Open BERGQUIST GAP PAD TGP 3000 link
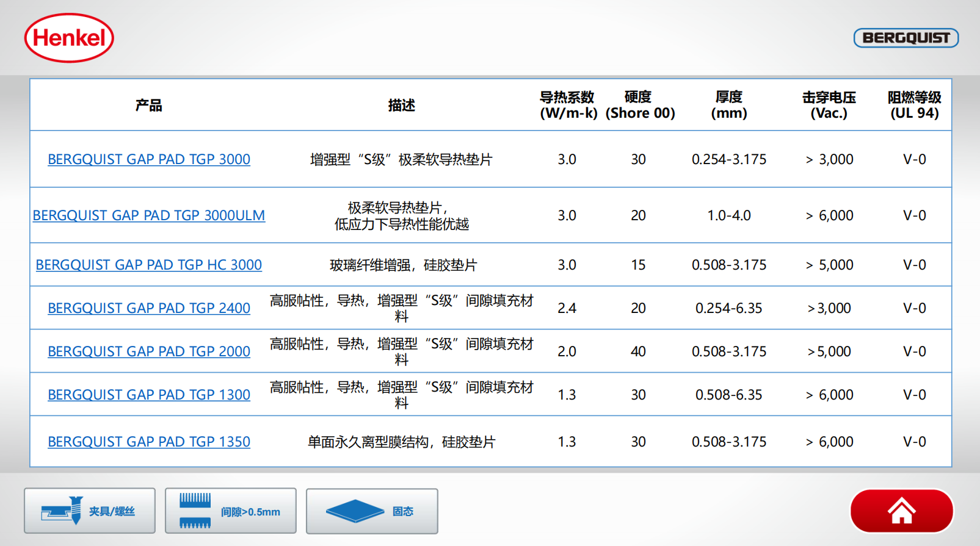980x546 pixels. point(149,159)
